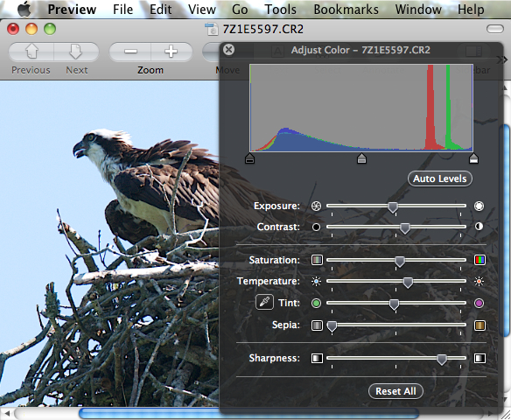Click the midtone levels handle
Image resolution: width=511 pixels, height=420 pixels.
[x=361, y=158]
